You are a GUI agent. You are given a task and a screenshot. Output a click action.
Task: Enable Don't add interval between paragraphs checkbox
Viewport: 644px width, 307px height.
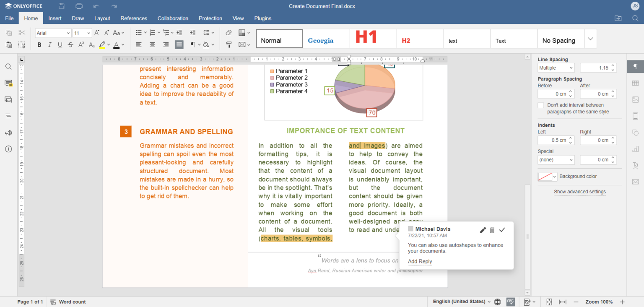click(x=541, y=105)
